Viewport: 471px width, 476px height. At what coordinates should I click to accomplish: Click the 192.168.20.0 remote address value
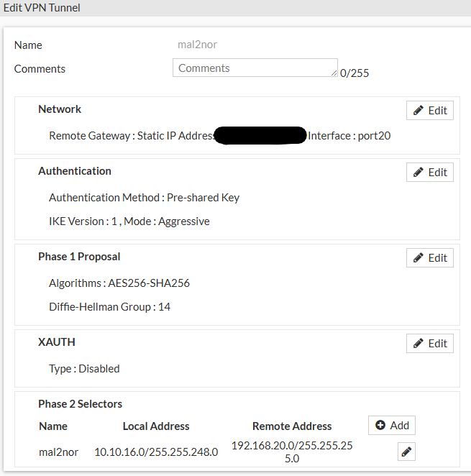292,452
